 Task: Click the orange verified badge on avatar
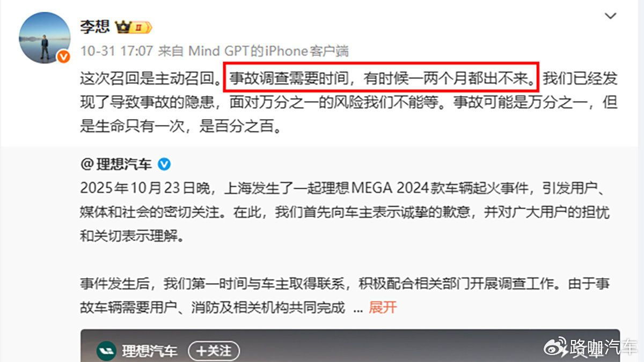[64, 56]
